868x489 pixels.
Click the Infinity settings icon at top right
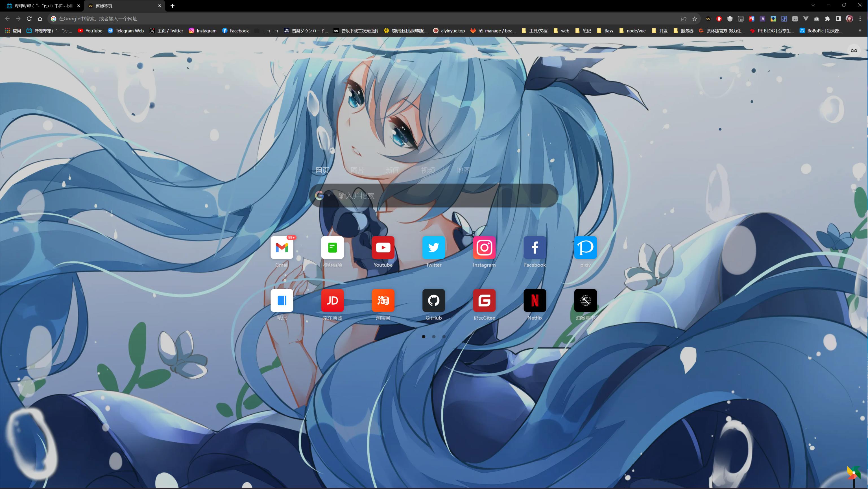pyautogui.click(x=854, y=51)
